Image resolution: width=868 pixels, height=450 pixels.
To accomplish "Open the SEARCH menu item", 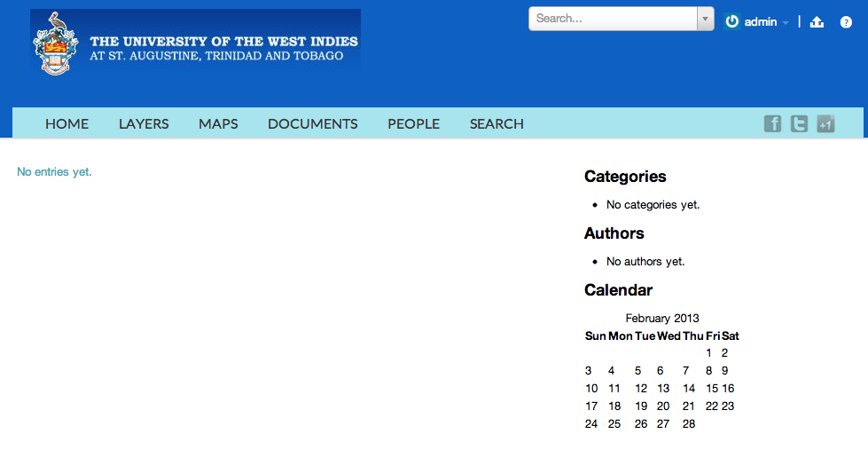I will (497, 123).
